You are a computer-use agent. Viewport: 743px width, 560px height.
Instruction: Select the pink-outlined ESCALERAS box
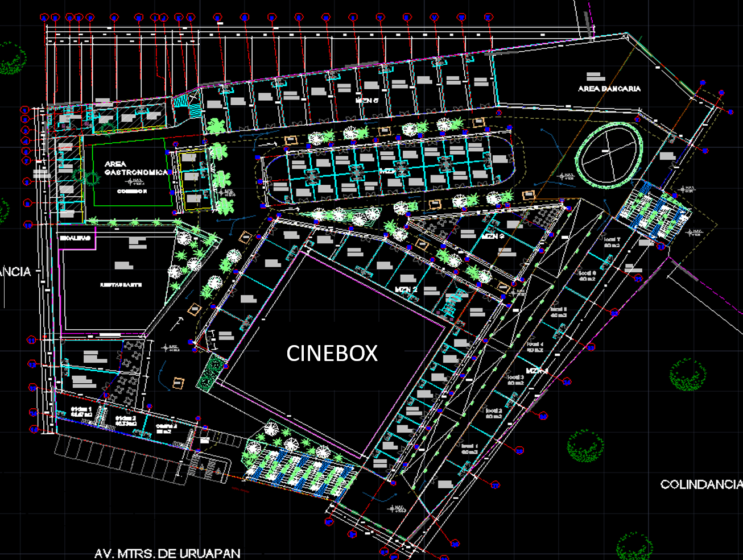click(x=77, y=239)
